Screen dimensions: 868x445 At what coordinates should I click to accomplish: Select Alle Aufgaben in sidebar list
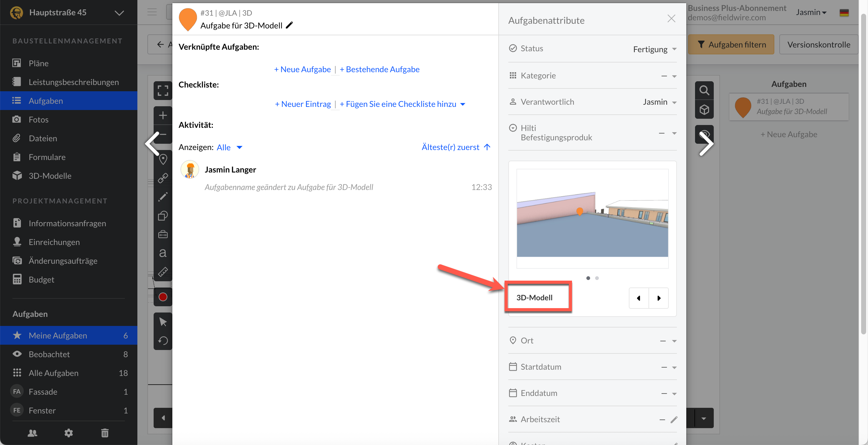[54, 373]
